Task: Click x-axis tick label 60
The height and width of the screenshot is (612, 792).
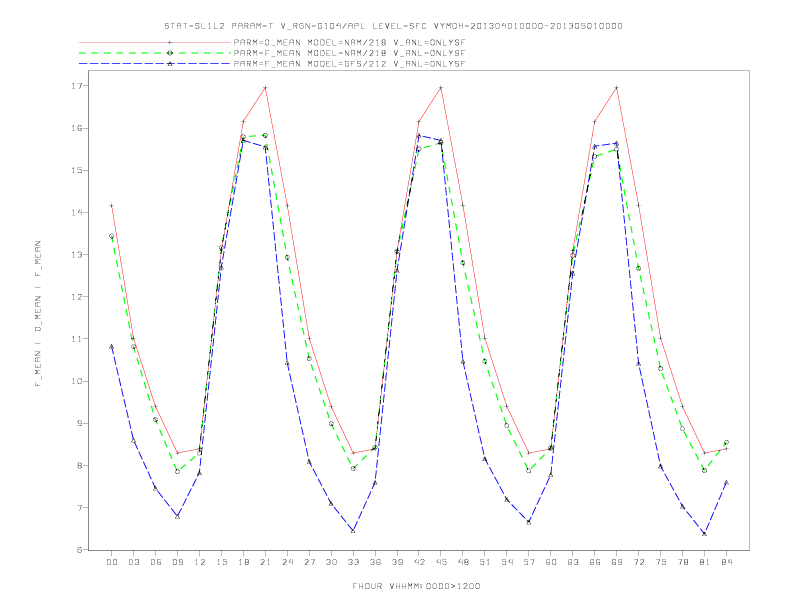Action: (x=551, y=562)
